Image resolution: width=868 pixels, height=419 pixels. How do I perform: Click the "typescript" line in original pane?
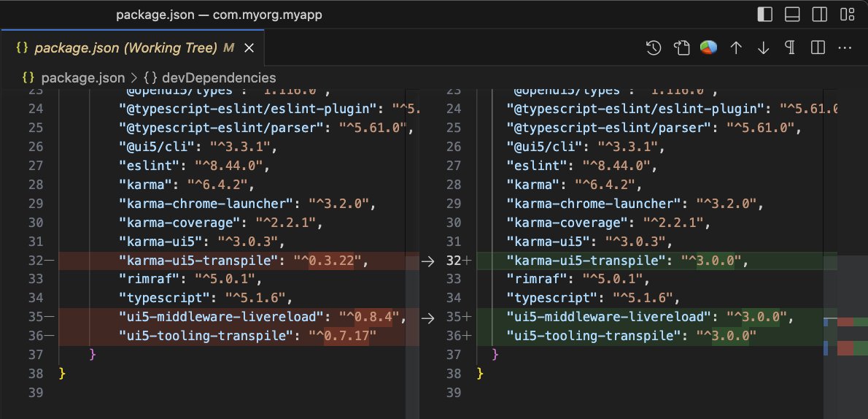[206, 298]
